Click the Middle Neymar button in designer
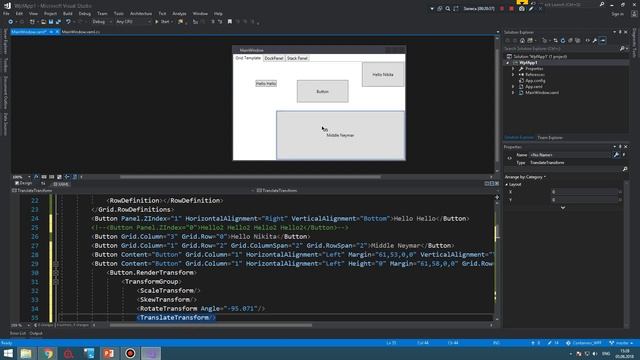Image resolution: width=640 pixels, height=360 pixels. [340, 135]
